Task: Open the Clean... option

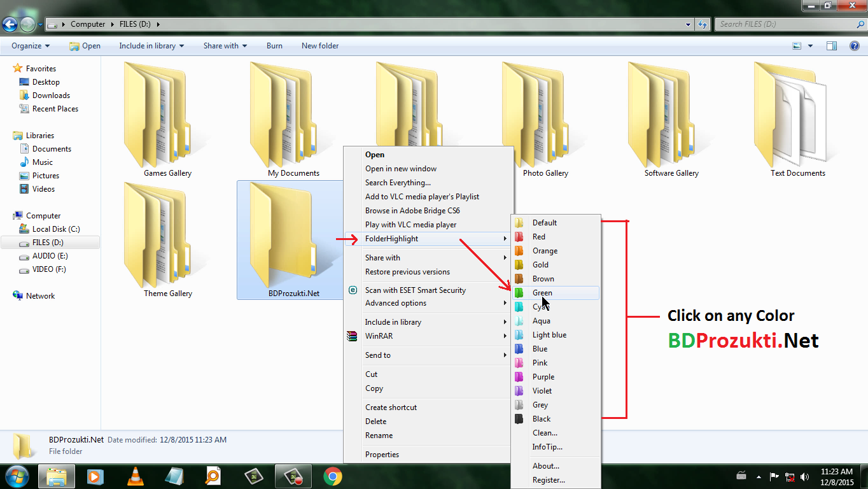Action: tap(556, 433)
